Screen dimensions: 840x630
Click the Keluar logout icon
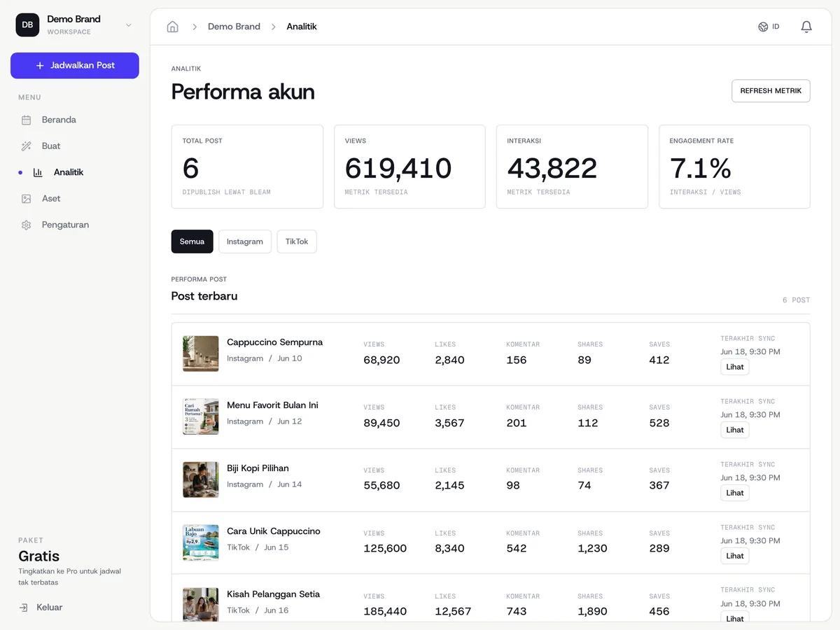pos(24,608)
